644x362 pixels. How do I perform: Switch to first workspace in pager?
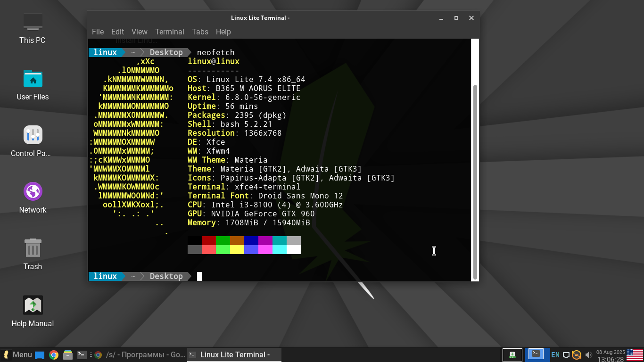click(512, 355)
